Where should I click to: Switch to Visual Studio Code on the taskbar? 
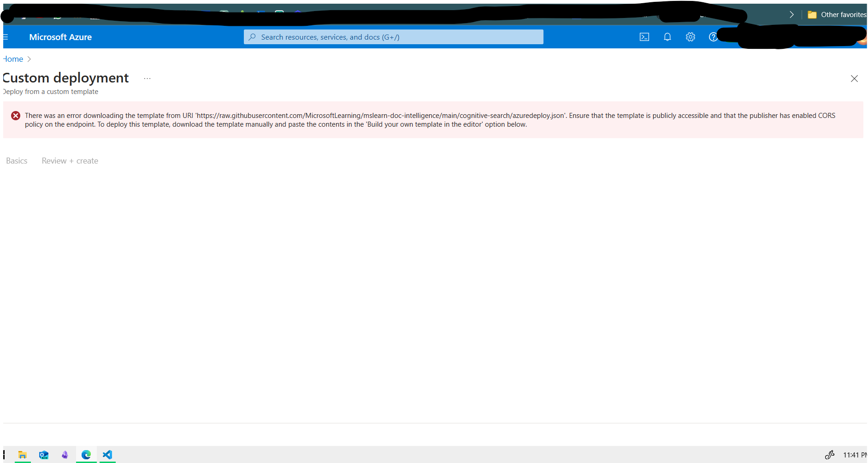point(107,455)
